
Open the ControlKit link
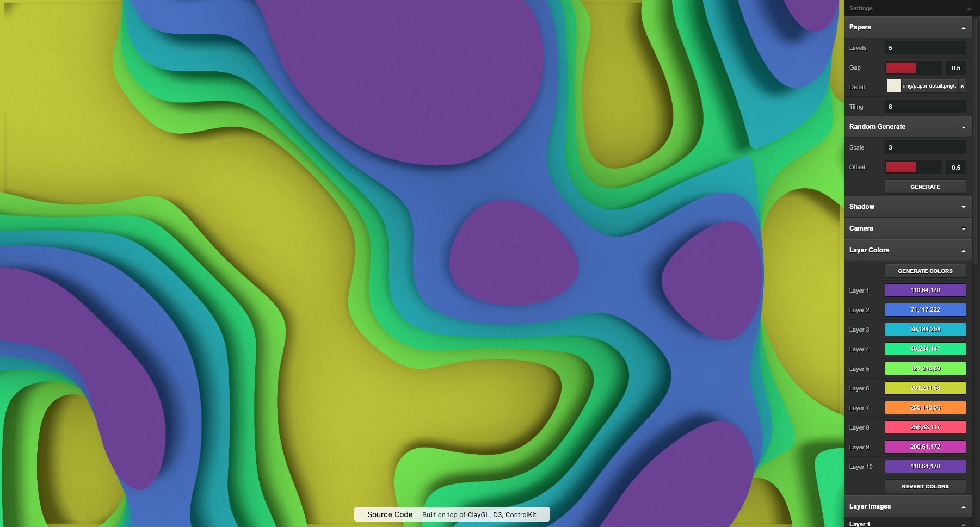521,515
